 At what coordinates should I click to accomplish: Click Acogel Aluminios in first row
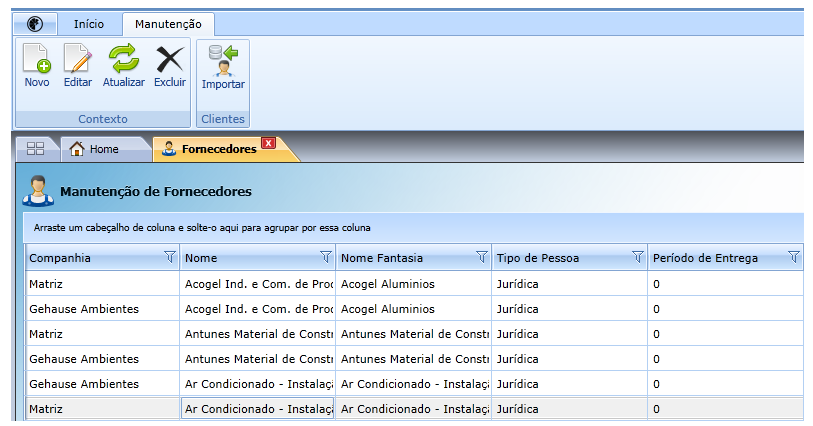[x=414, y=284]
